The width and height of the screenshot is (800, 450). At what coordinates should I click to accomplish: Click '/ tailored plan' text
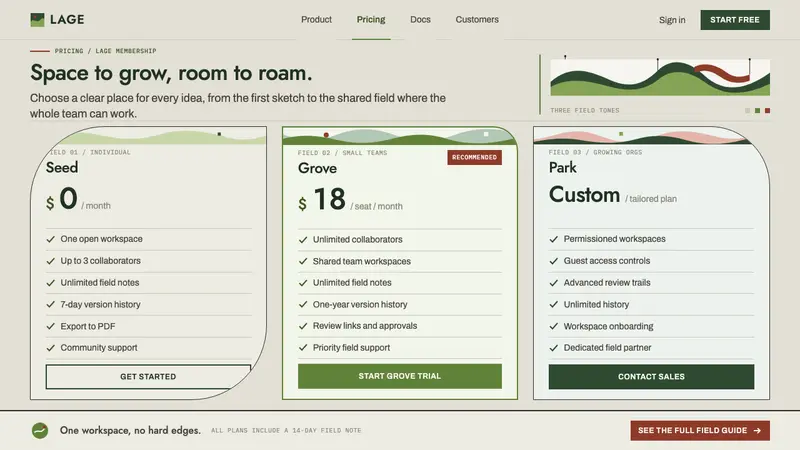(651, 199)
